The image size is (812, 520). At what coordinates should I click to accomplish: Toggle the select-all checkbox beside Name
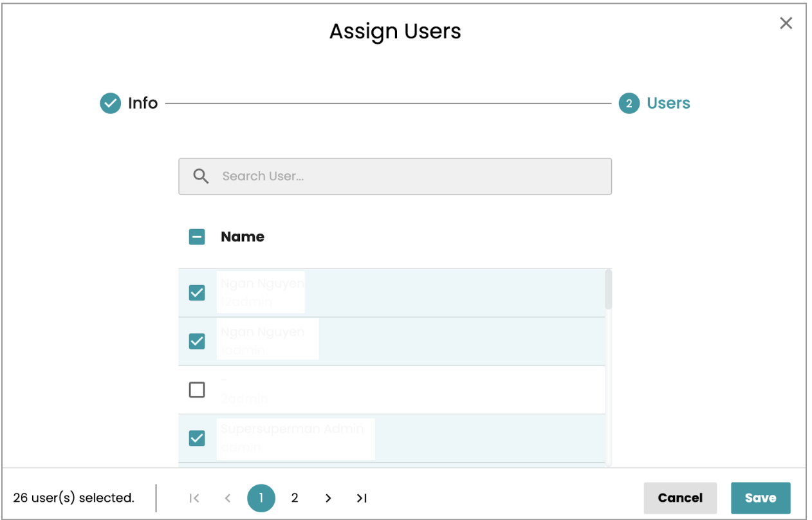click(x=197, y=237)
